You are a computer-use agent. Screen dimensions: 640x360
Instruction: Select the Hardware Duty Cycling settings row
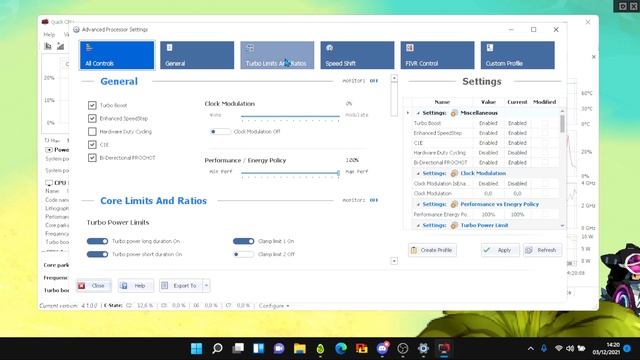(x=485, y=153)
